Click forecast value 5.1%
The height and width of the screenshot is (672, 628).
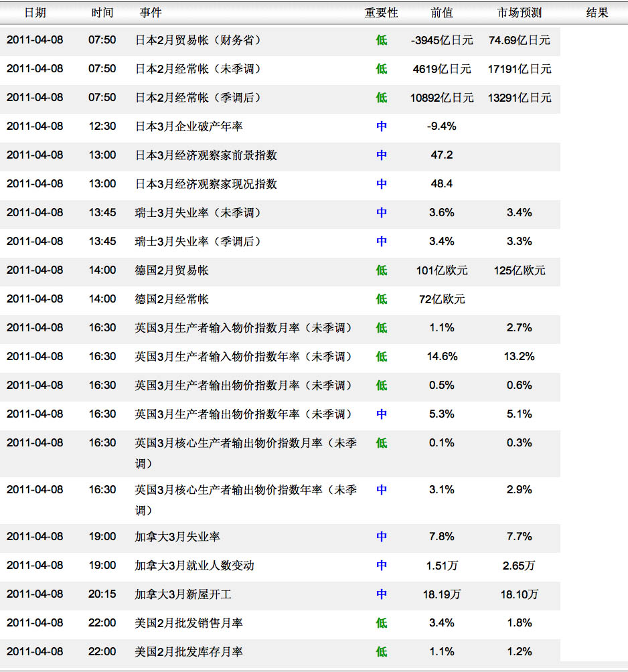click(519, 414)
